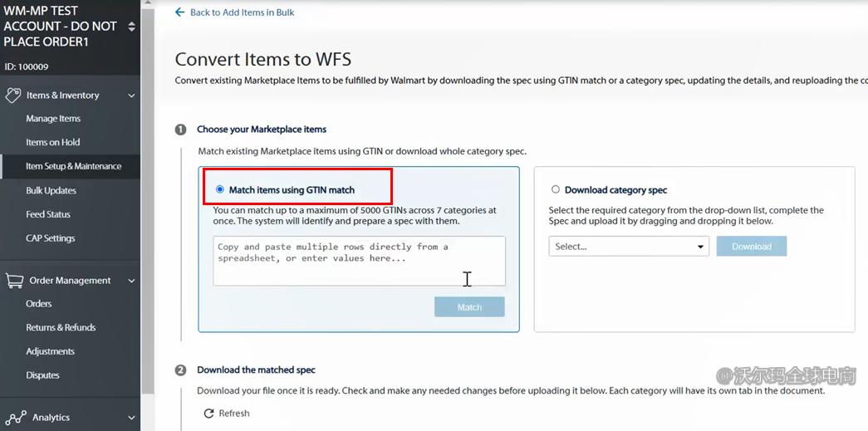Click the Items & Inventory tag icon
This screenshot has height=431, width=868.
(x=12, y=96)
